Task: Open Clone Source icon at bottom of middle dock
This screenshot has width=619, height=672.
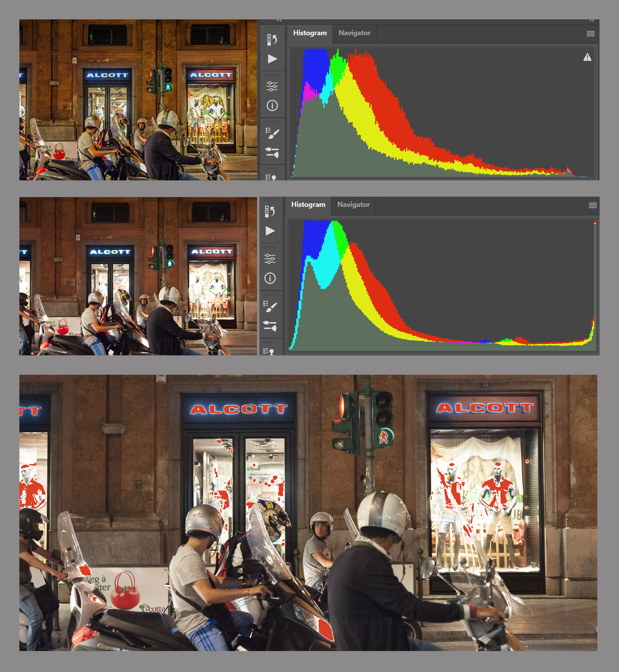Action: (269, 351)
